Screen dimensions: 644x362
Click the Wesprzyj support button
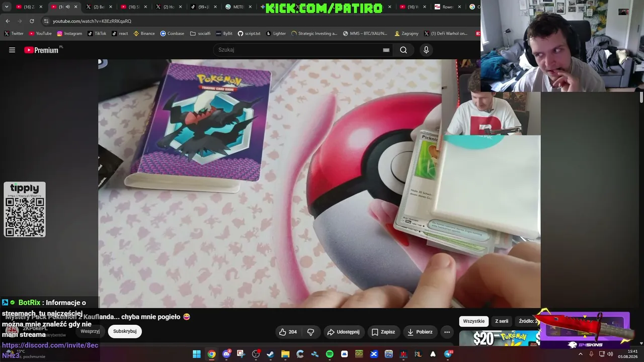tap(90, 331)
